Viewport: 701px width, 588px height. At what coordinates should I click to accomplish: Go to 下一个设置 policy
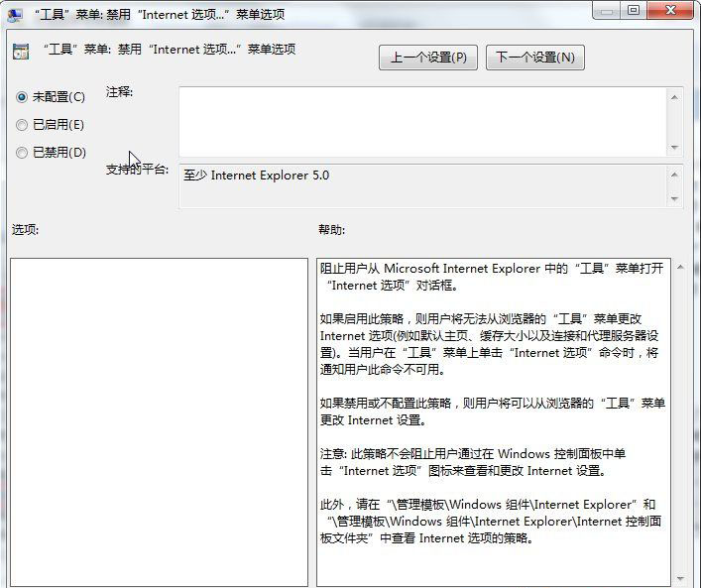click(534, 58)
